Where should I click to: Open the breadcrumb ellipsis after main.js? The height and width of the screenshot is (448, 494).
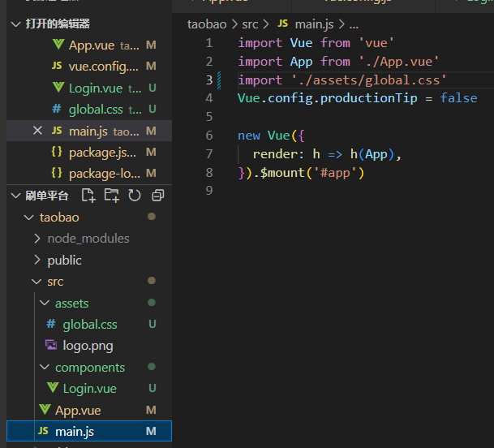pos(354,24)
